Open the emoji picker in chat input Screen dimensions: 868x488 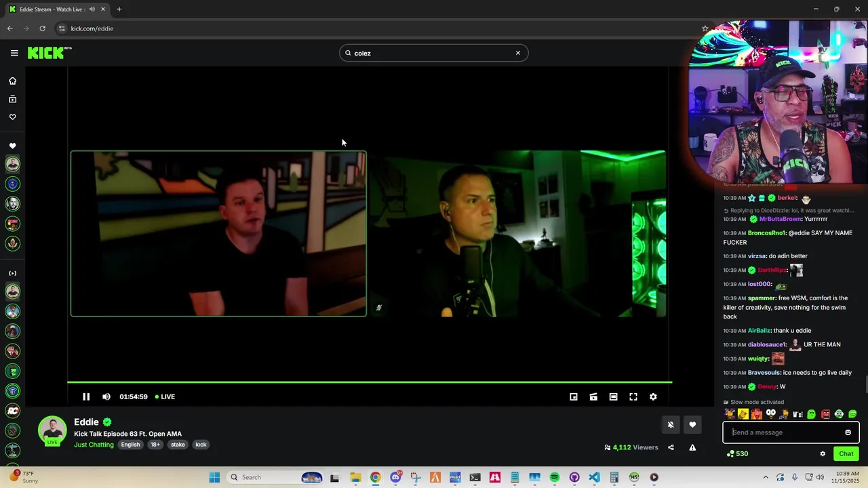tap(848, 432)
